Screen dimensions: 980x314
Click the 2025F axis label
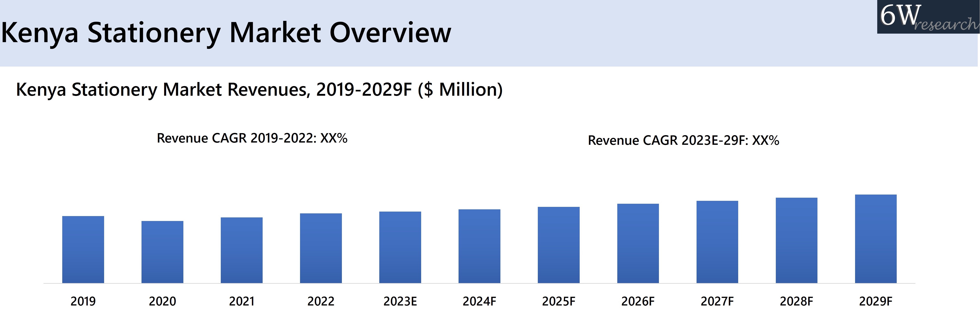(x=558, y=301)
